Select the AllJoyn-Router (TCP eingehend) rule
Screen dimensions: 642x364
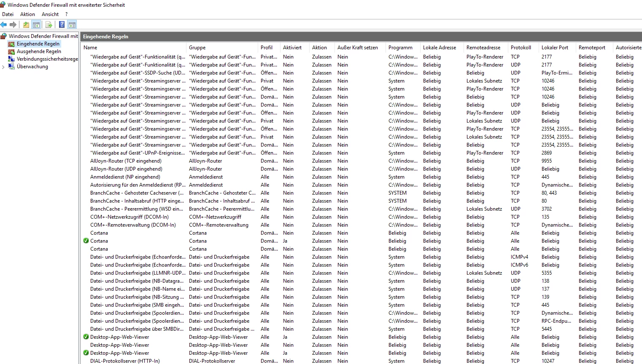(x=126, y=161)
